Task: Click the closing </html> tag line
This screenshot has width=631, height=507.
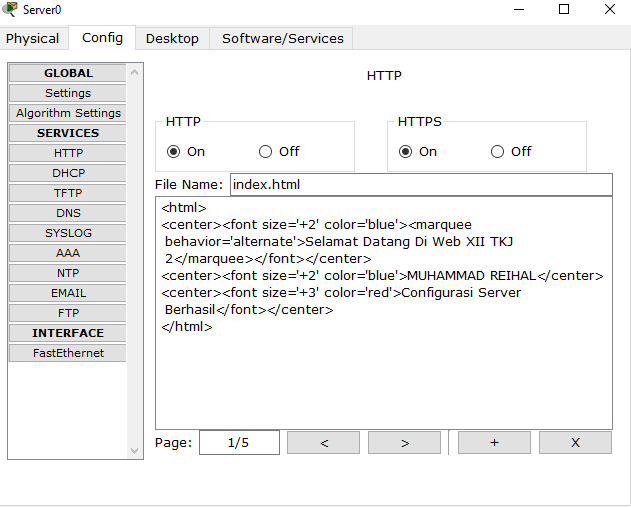Action: (187, 327)
